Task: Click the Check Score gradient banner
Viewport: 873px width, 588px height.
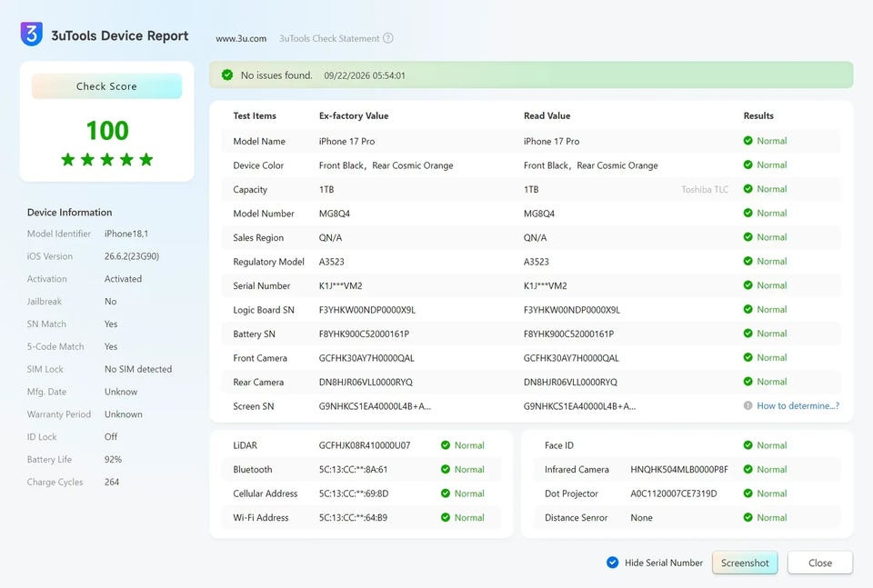Action: pyautogui.click(x=106, y=86)
